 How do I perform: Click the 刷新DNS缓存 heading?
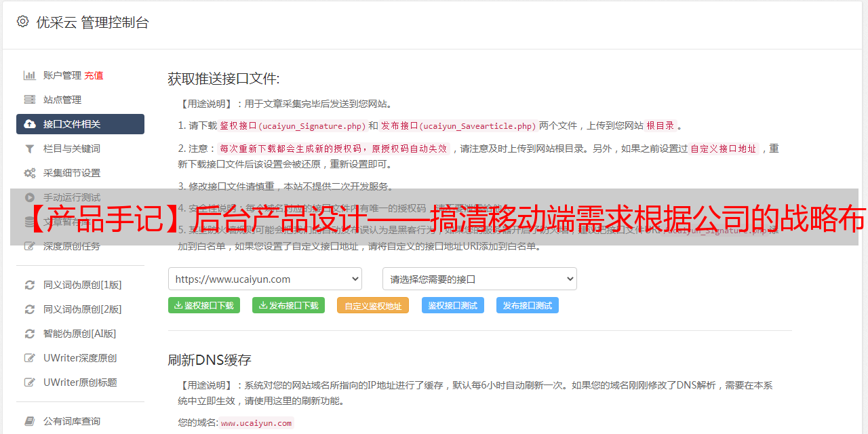click(x=210, y=359)
